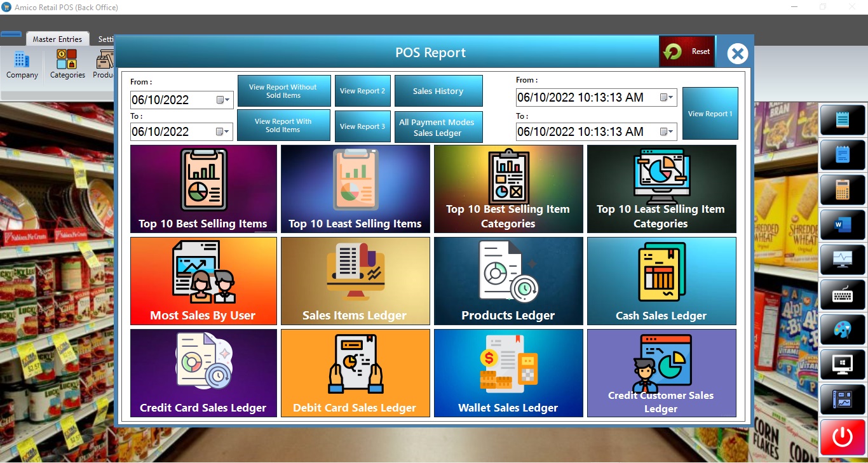
Task: Open the Calculator from the right sidebar
Action: 843,189
